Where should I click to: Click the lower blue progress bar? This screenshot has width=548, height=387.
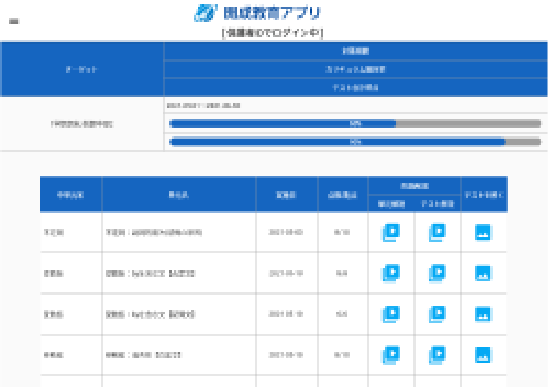click(x=355, y=142)
